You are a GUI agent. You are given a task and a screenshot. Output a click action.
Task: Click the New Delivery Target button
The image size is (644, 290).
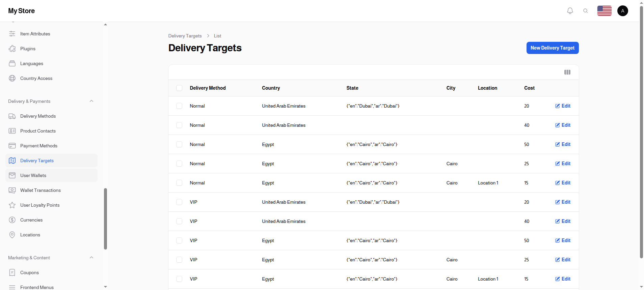pos(553,48)
